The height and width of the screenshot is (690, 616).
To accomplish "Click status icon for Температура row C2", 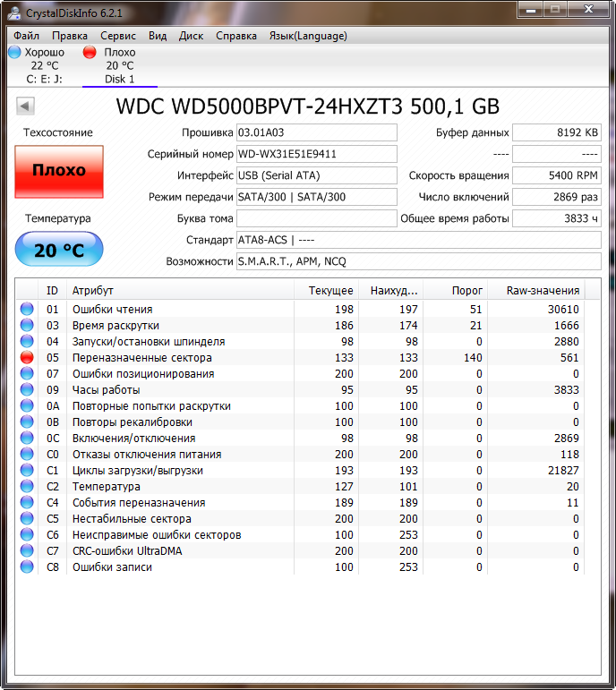I will click(27, 486).
